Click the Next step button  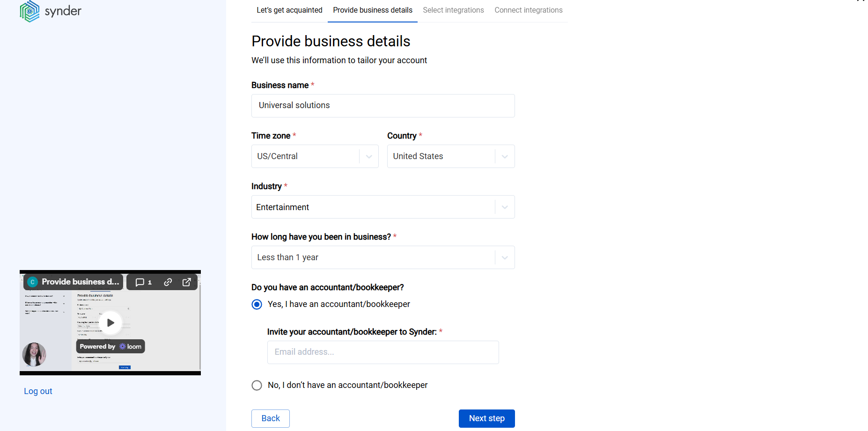[x=486, y=418]
